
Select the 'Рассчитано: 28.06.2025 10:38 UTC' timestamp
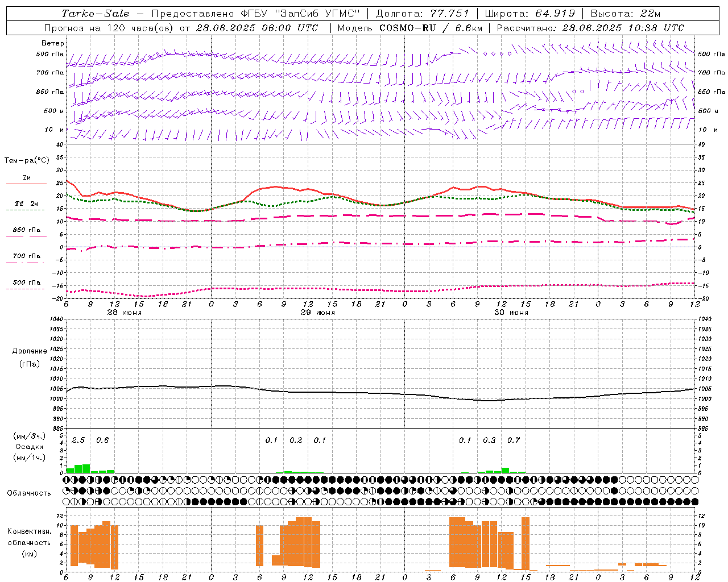tap(590, 28)
